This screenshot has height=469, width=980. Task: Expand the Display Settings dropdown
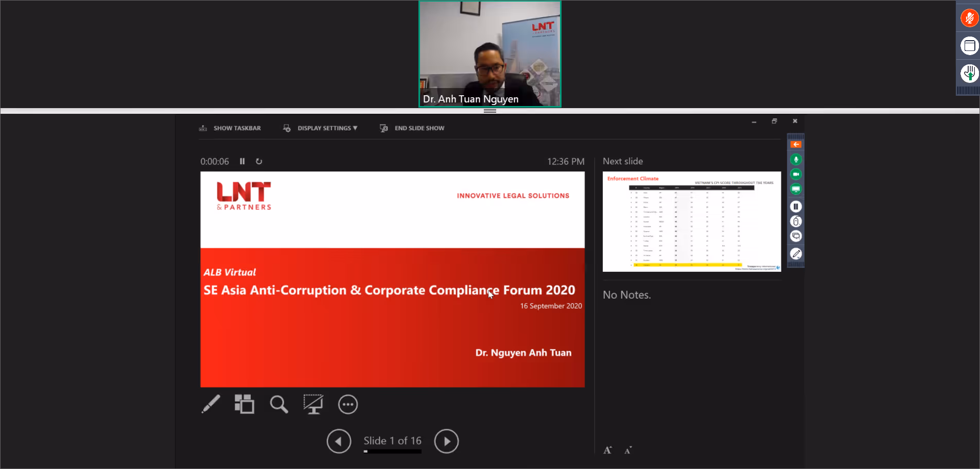[x=320, y=128]
